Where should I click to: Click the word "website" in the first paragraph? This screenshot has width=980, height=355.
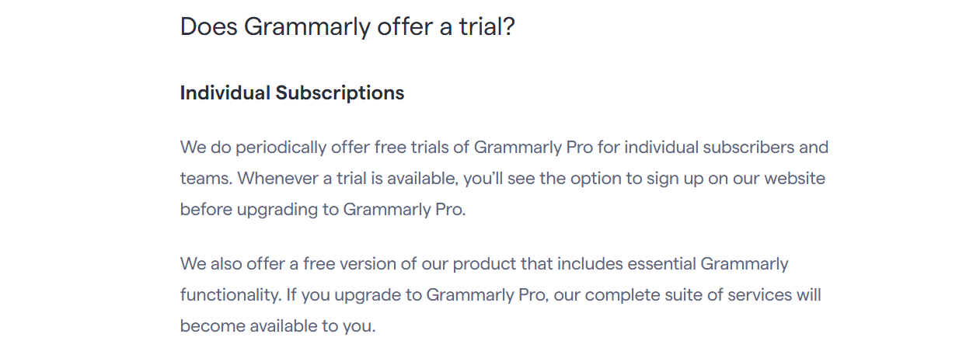(x=794, y=179)
